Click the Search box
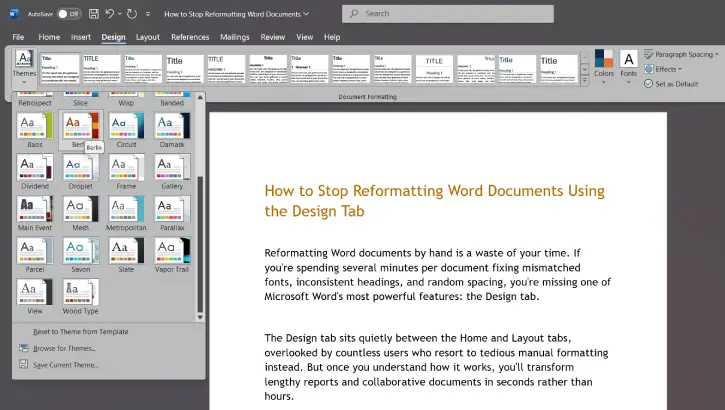 448,14
